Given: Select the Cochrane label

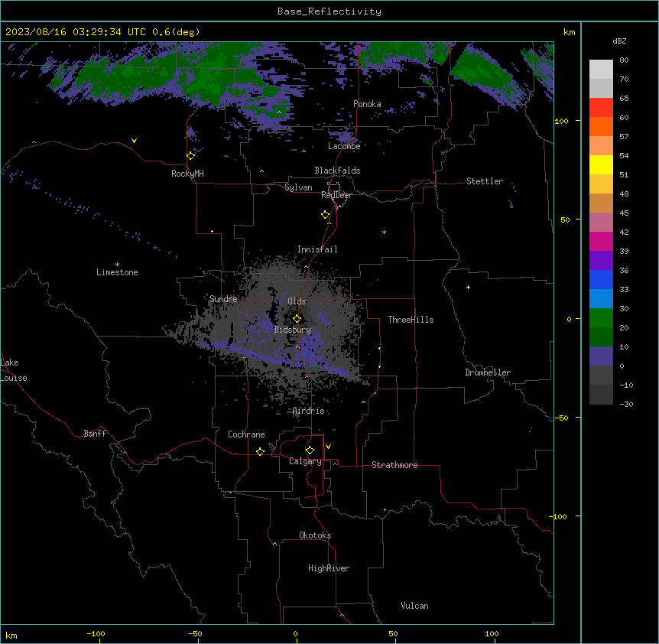Looking at the screenshot, I should pyautogui.click(x=246, y=434).
